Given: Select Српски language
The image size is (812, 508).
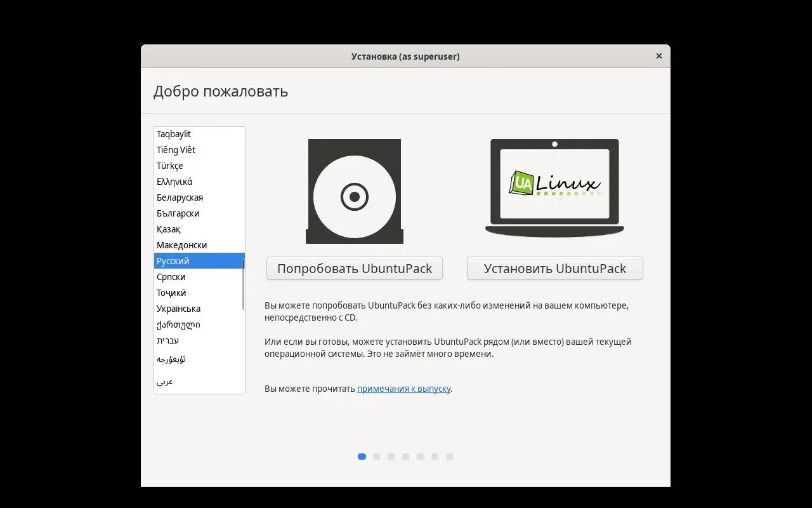Looking at the screenshot, I should [199, 277].
